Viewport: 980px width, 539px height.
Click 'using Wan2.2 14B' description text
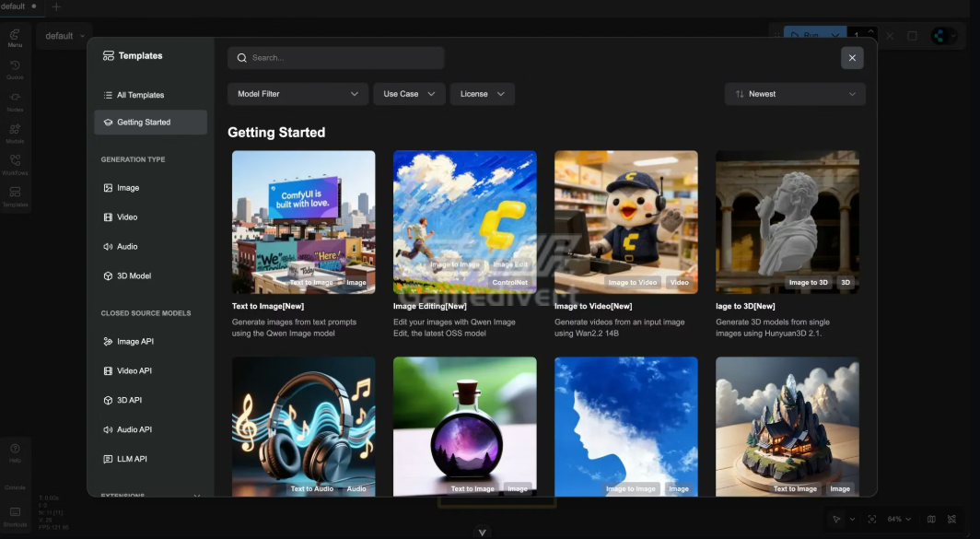tap(588, 334)
